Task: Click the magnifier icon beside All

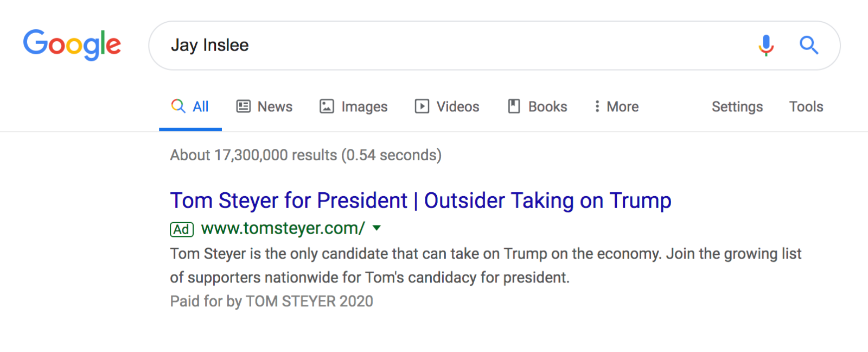Action: tap(178, 106)
